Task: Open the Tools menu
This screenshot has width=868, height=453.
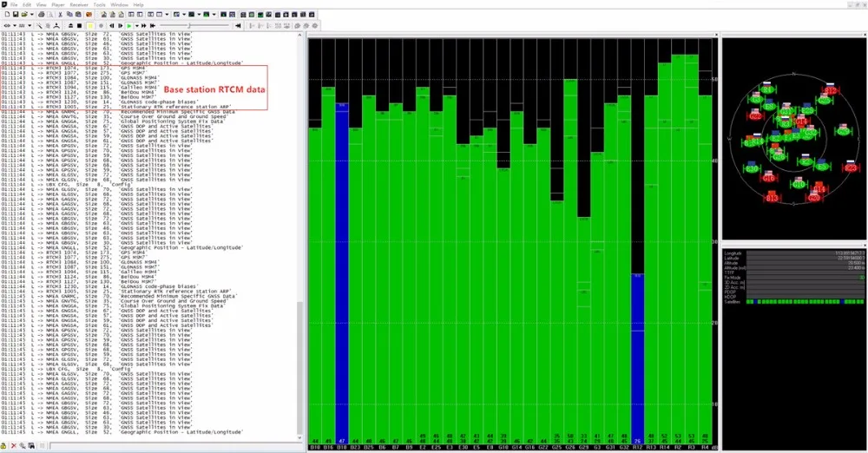Action: 99,4
